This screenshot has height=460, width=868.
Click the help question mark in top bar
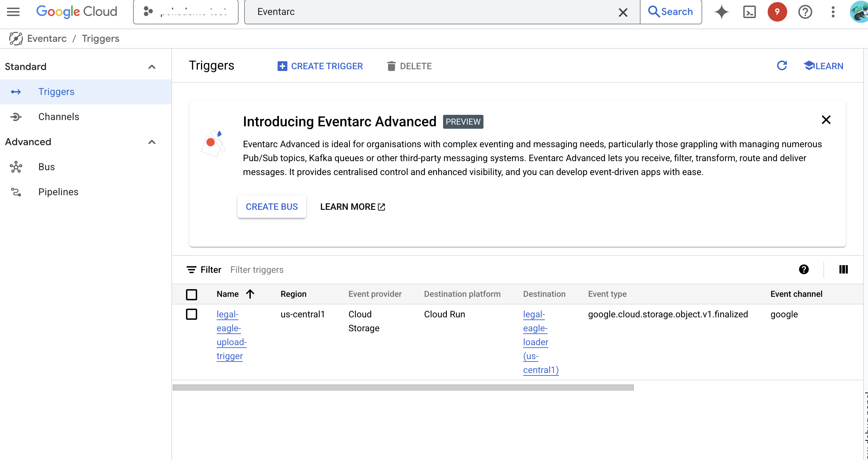[x=805, y=12]
